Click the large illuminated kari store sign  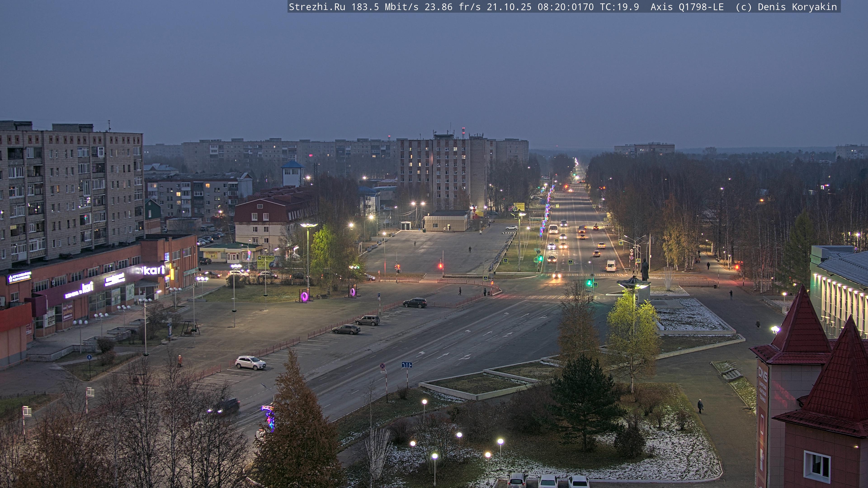pyautogui.click(x=154, y=270)
